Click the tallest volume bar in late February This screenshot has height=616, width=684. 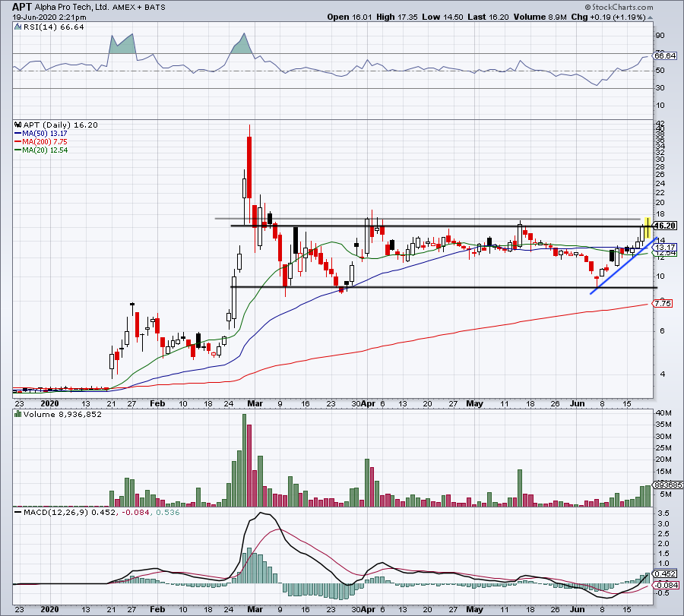244,460
